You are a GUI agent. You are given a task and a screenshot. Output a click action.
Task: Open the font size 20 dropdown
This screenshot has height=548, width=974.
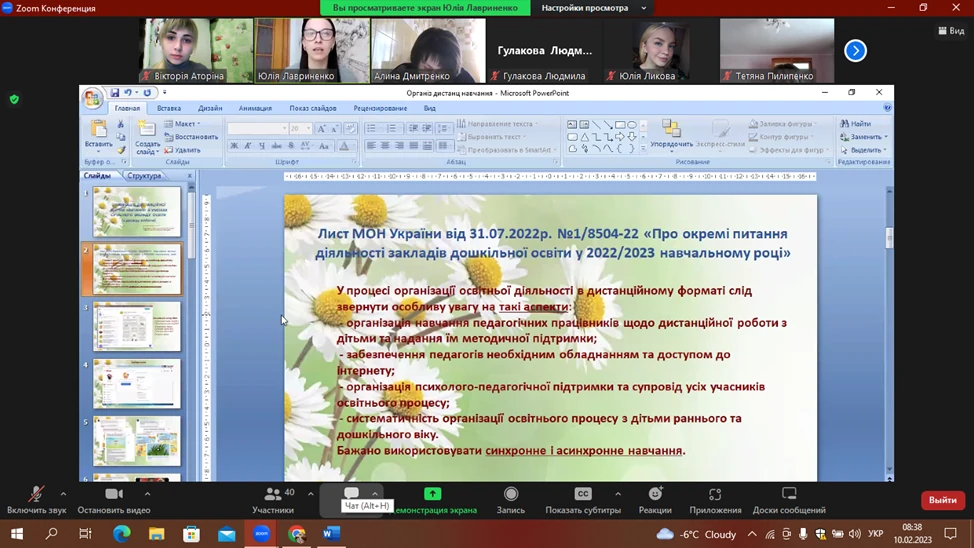click(x=308, y=129)
